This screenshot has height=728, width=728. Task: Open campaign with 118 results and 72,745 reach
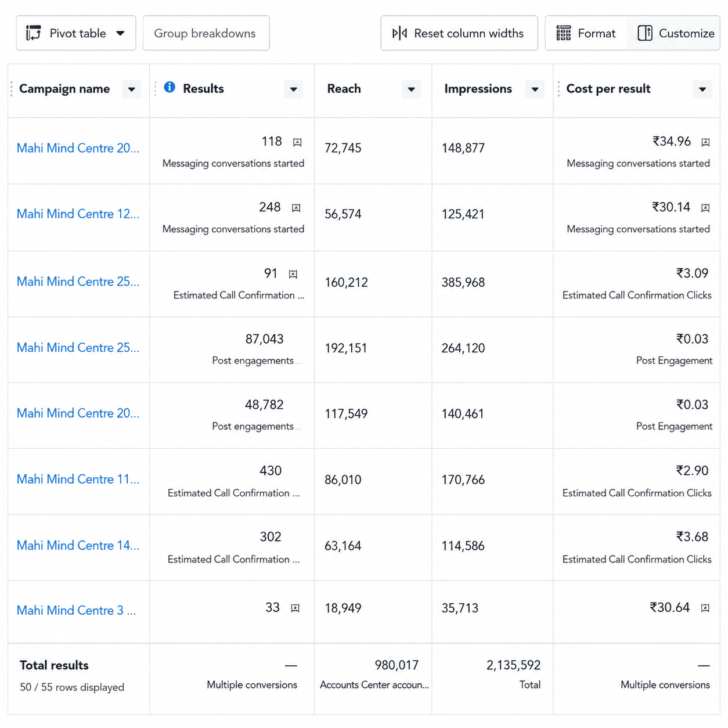tap(78, 148)
